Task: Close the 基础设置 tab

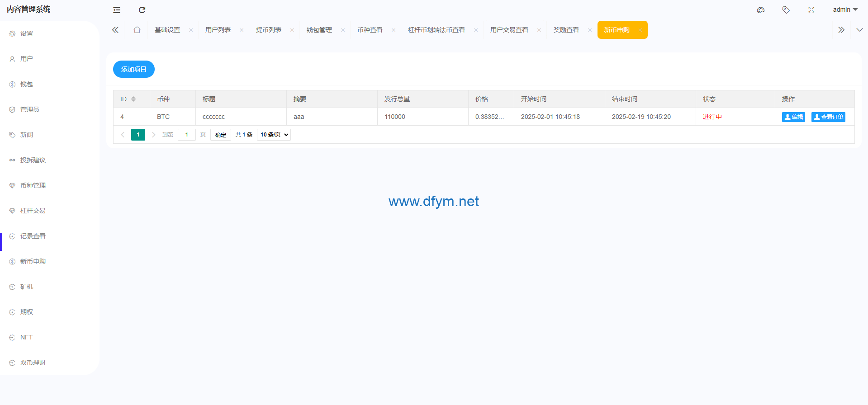Action: pyautogui.click(x=191, y=30)
